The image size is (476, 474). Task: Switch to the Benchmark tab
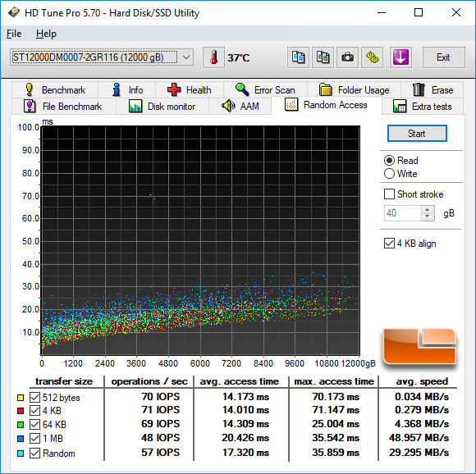click(55, 90)
